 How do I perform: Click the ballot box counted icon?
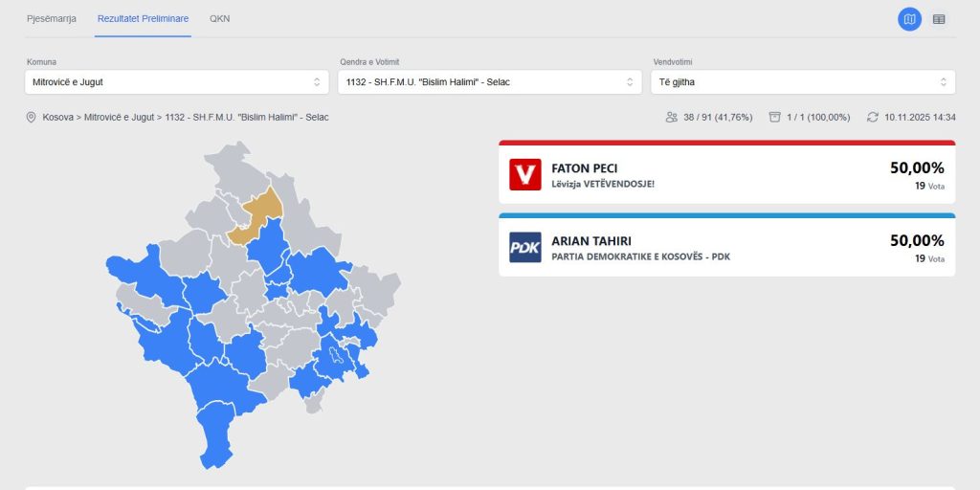(x=774, y=118)
